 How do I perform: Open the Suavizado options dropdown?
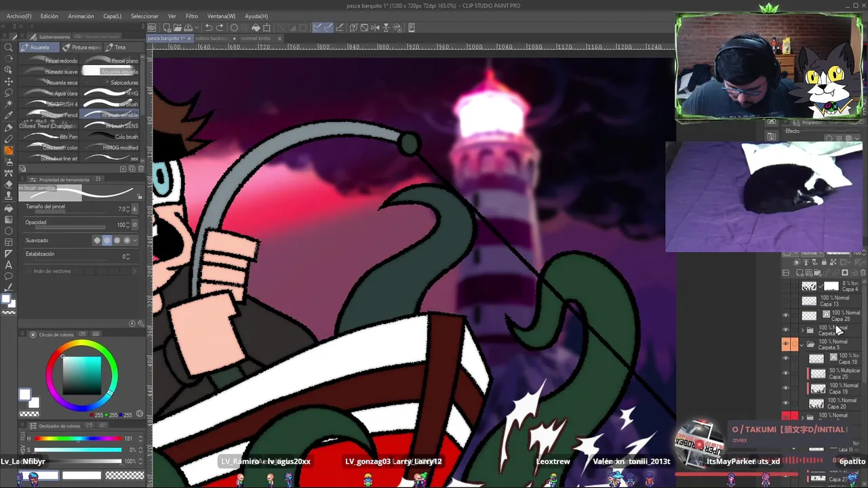[x=135, y=241]
